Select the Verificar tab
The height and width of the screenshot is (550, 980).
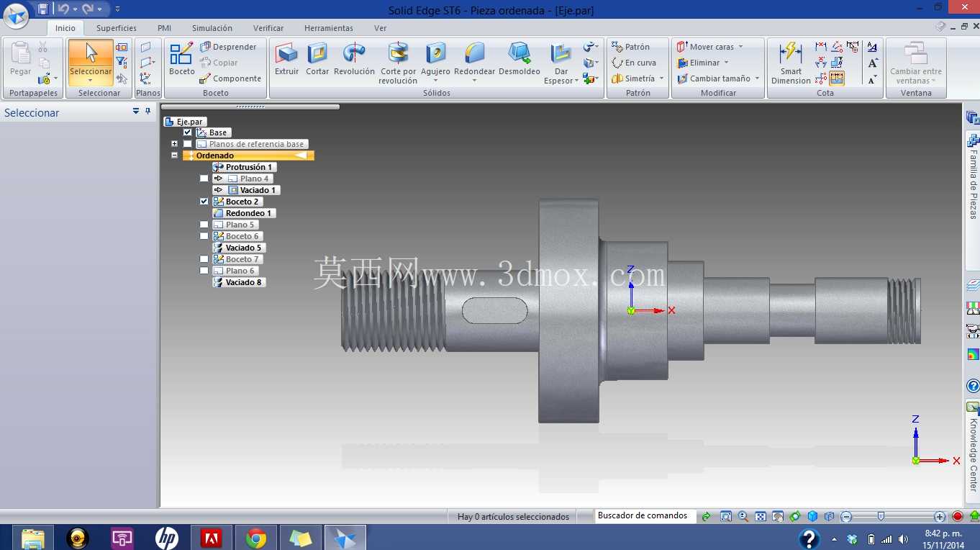[268, 28]
